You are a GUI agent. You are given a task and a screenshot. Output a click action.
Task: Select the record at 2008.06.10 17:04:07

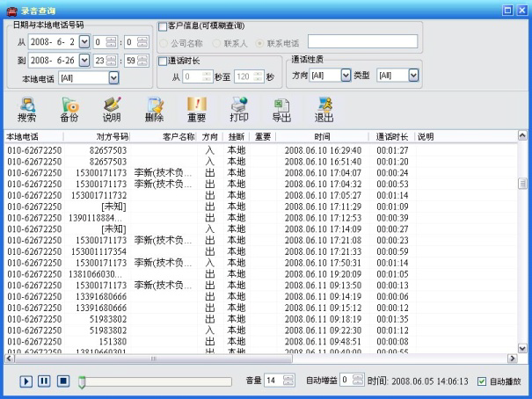tap(260, 173)
